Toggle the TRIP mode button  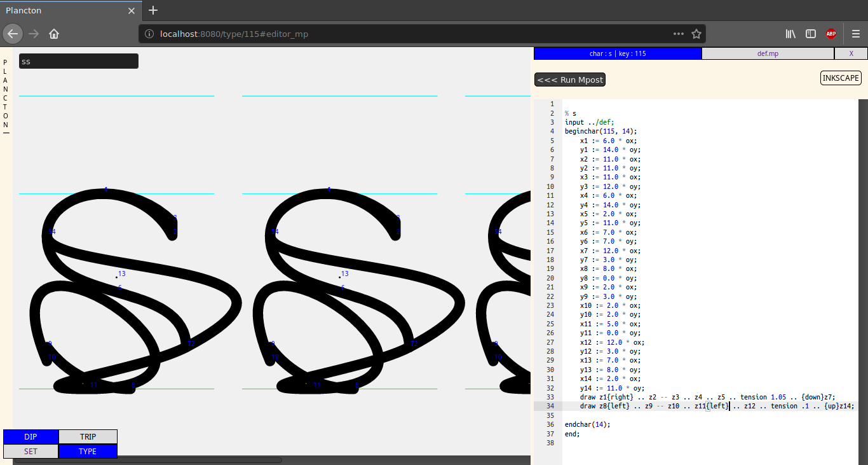(x=88, y=437)
